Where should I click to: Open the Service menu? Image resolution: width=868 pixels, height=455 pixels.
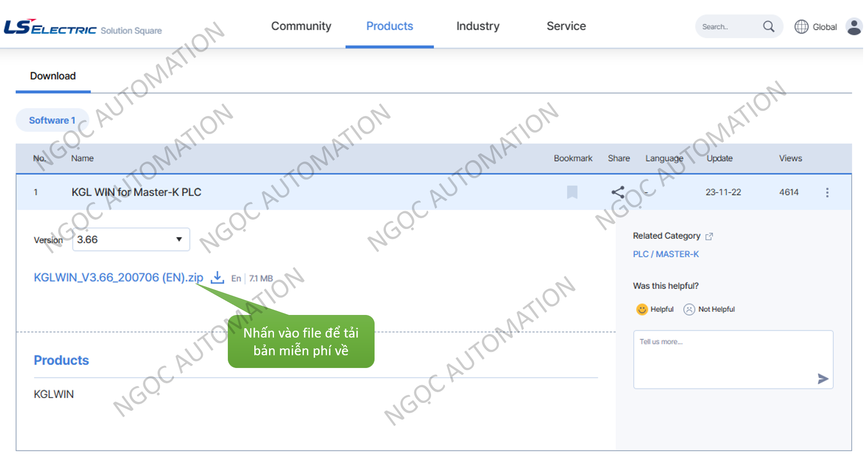(566, 26)
